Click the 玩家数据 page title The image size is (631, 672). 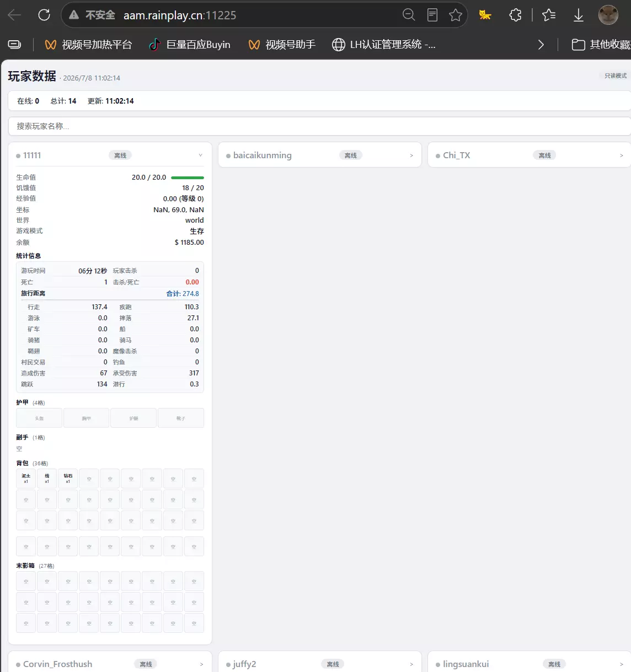pos(32,76)
